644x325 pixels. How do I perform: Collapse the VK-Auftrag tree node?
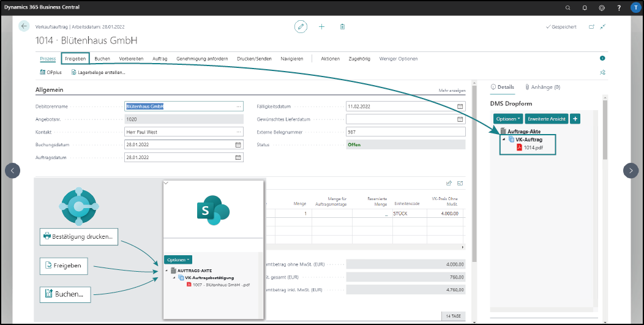[x=504, y=140]
